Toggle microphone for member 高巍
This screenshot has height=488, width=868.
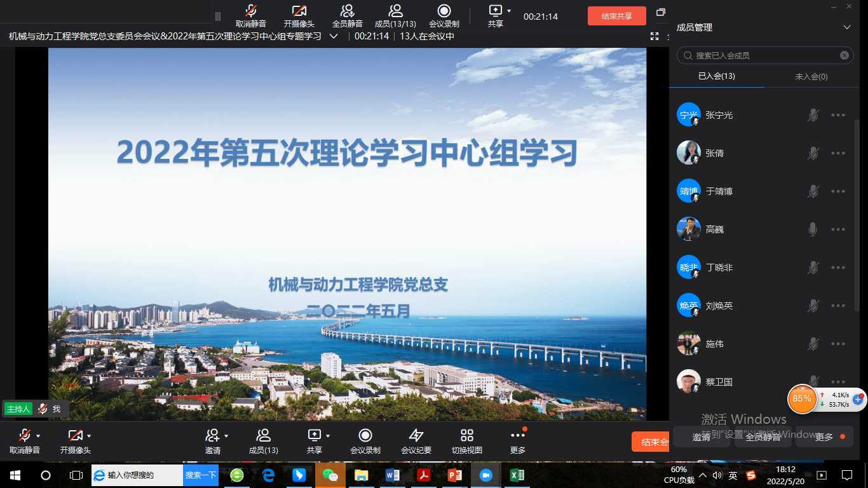(813, 229)
